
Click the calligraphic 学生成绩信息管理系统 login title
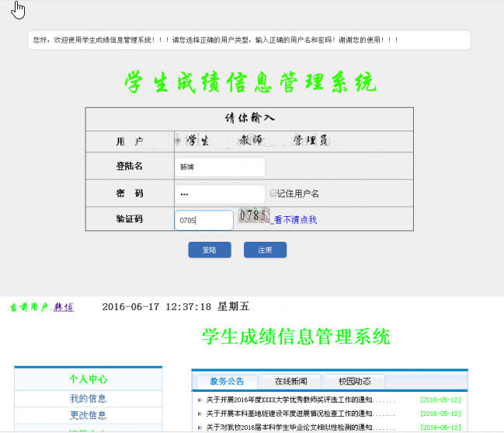click(250, 82)
